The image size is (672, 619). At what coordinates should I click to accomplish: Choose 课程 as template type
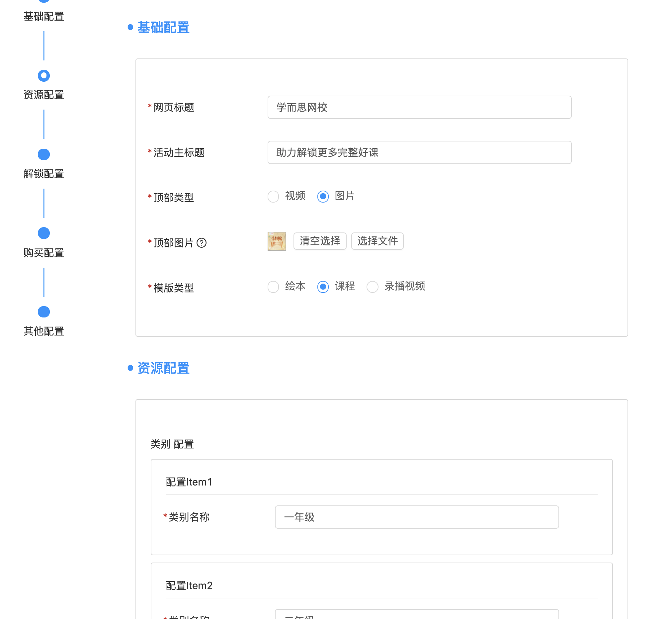tap(323, 287)
